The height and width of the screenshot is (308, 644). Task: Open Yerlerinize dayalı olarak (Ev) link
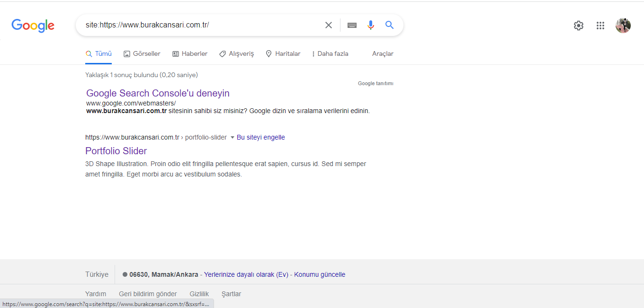[246, 274]
